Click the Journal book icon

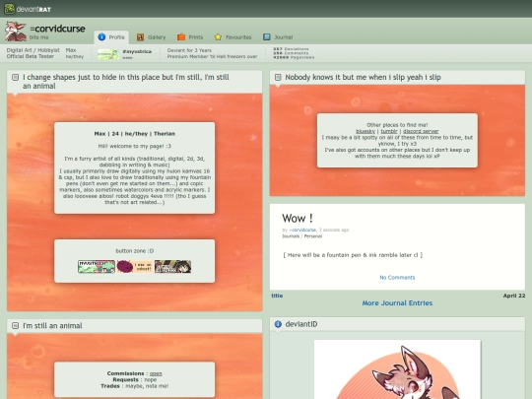(x=267, y=37)
